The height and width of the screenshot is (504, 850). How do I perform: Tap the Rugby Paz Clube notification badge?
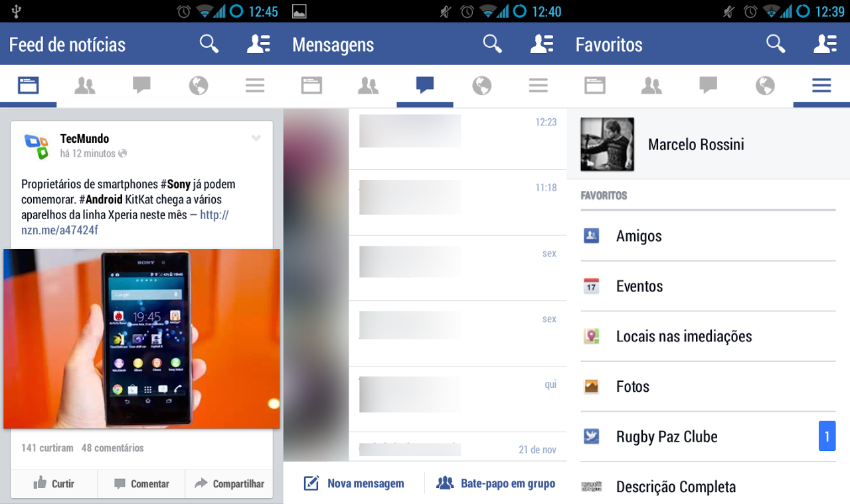[827, 436]
